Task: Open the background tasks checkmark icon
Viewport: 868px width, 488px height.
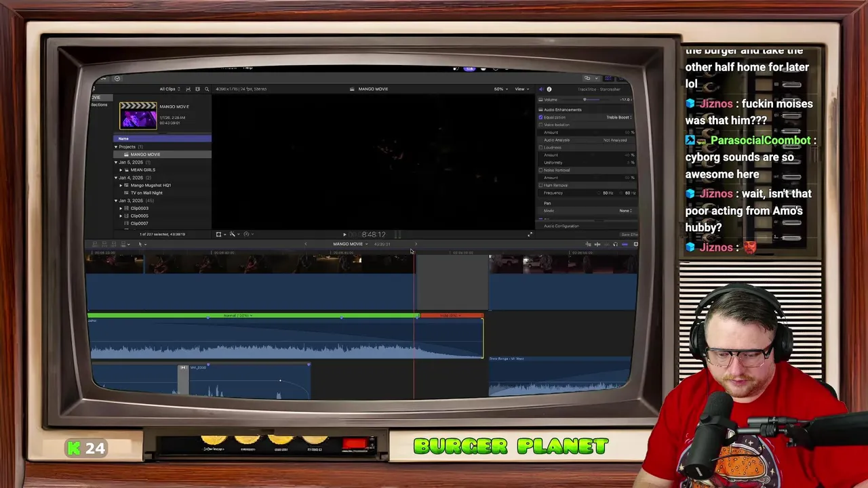Action: tap(117, 78)
